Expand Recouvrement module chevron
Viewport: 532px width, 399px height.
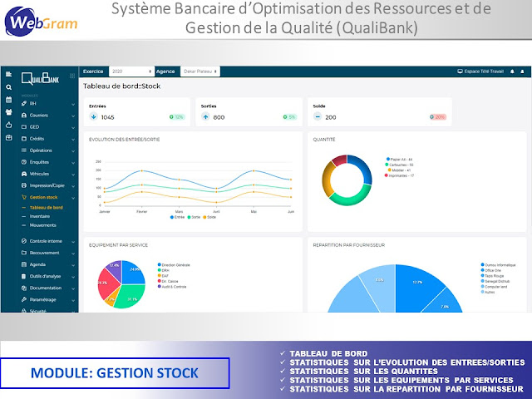(x=73, y=254)
